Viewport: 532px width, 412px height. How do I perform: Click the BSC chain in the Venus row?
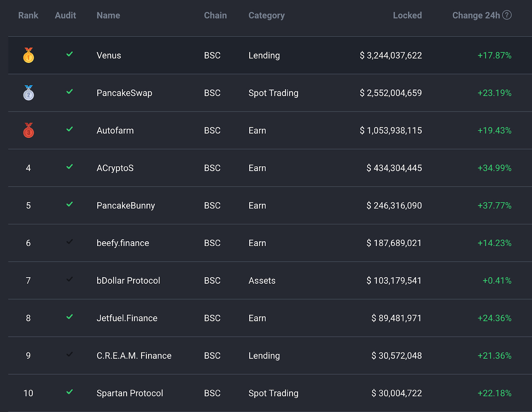tap(212, 55)
